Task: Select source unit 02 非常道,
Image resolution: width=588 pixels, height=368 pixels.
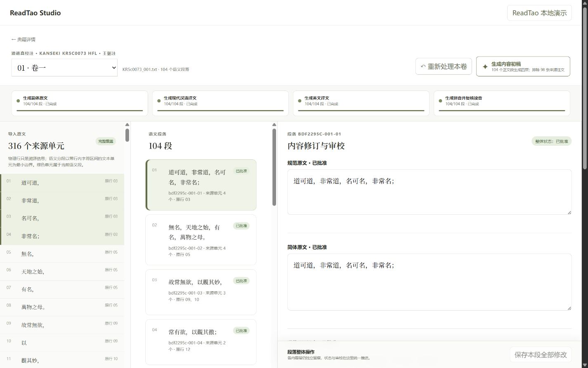Action: [62, 200]
